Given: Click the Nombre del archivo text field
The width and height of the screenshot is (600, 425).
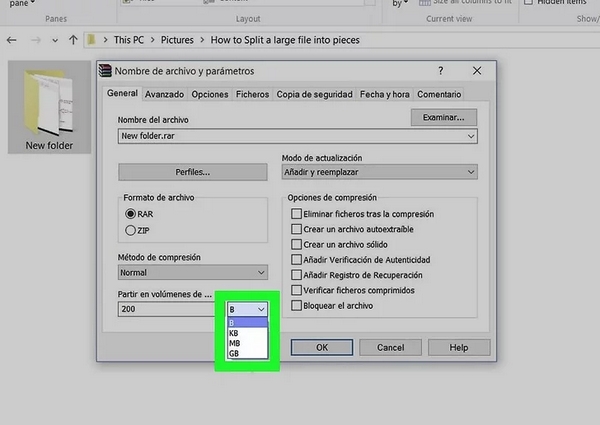Looking at the screenshot, I should point(290,135).
